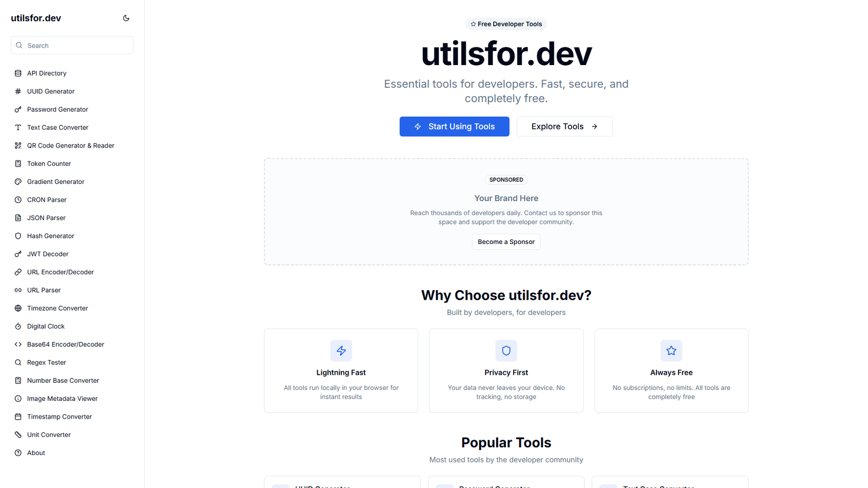Click the sidebar search field
Image resolution: width=868 pixels, height=488 pixels.
[72, 45]
